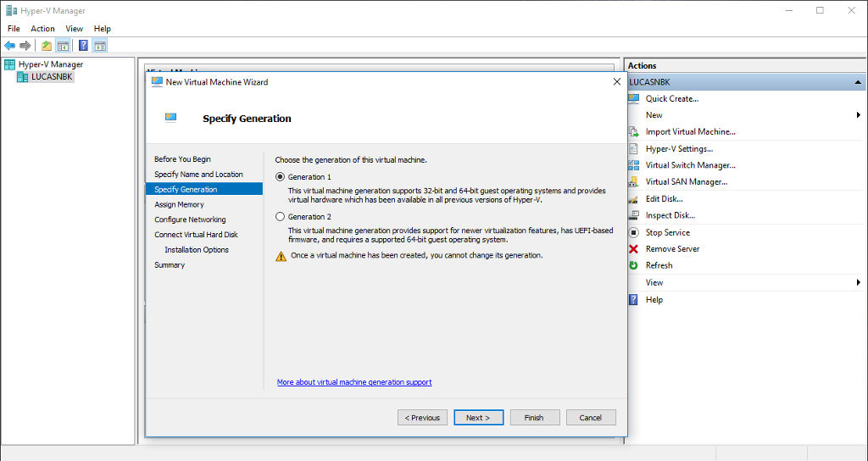Open More about virtual machine generation support link
868x461 pixels.
pos(354,382)
